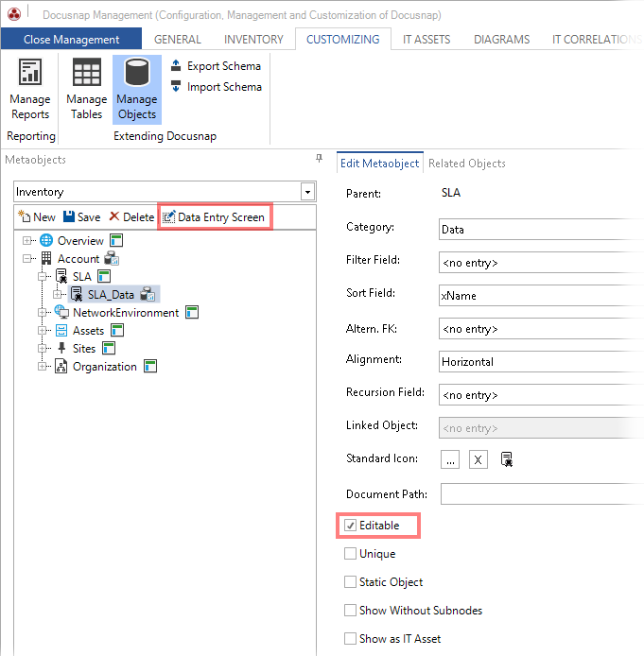Click the Export Schema icon
644x656 pixels.
click(x=176, y=65)
